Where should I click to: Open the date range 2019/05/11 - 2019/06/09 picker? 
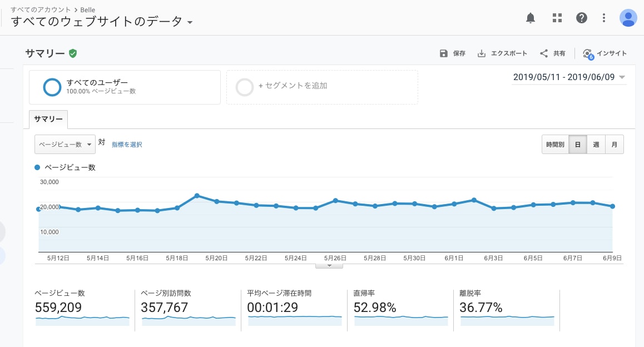click(x=569, y=77)
